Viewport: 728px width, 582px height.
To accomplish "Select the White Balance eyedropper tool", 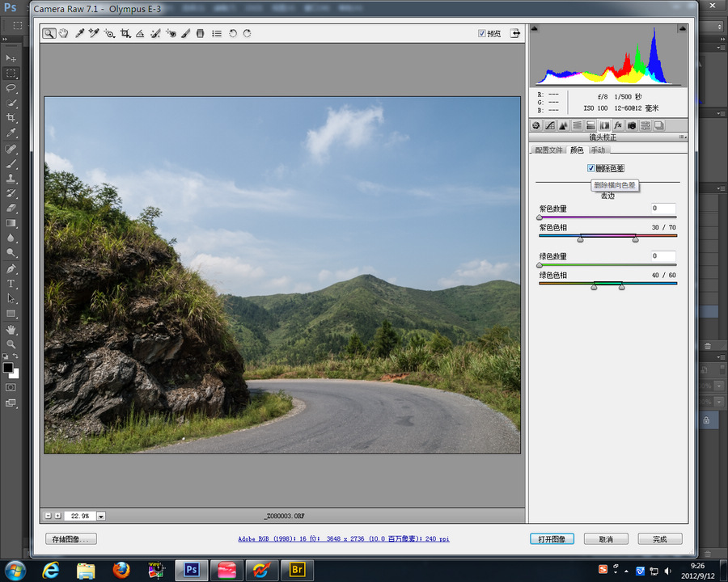I will (x=79, y=34).
